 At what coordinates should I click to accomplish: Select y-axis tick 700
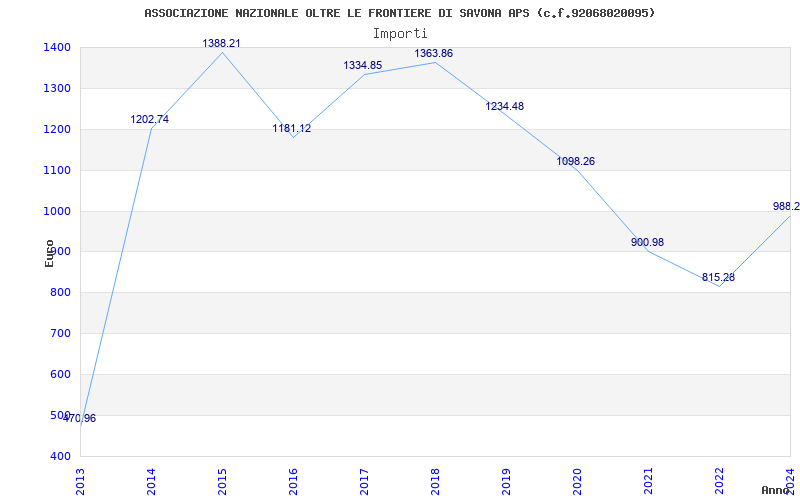click(x=61, y=334)
